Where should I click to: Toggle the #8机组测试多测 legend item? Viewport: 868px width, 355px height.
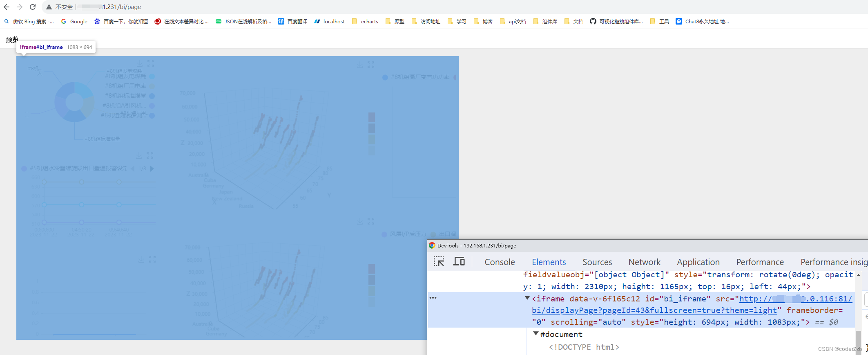click(x=128, y=115)
